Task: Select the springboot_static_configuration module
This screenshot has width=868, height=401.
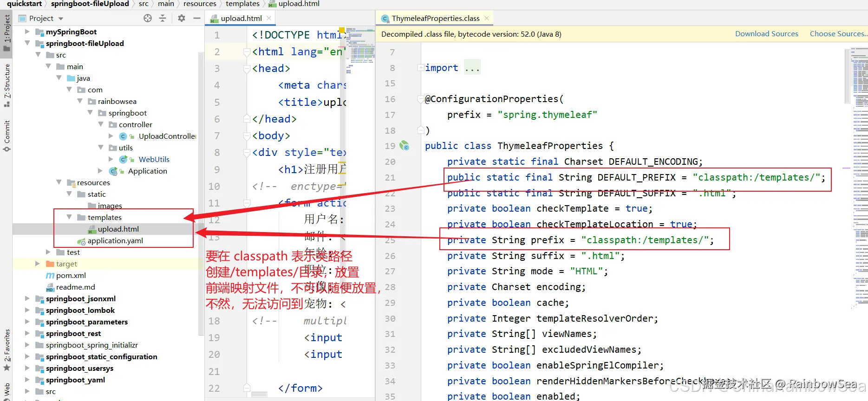Action: [101, 357]
